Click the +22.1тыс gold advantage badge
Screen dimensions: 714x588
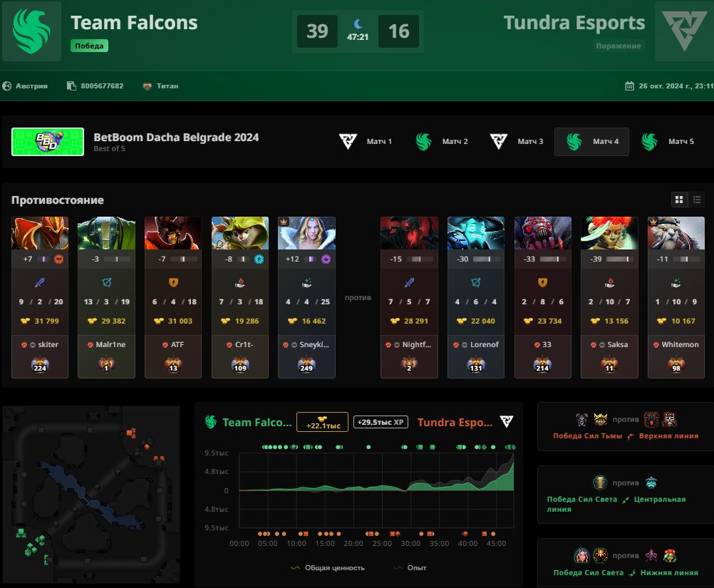click(322, 422)
